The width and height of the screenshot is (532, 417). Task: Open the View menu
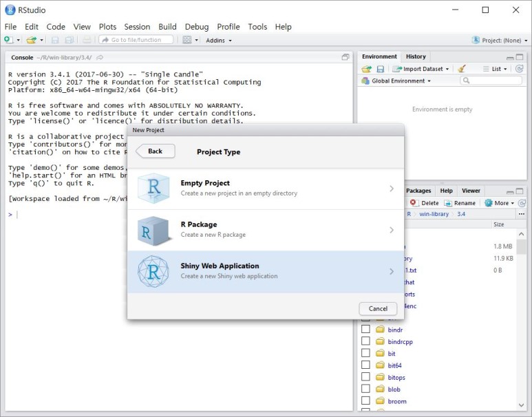pos(82,27)
